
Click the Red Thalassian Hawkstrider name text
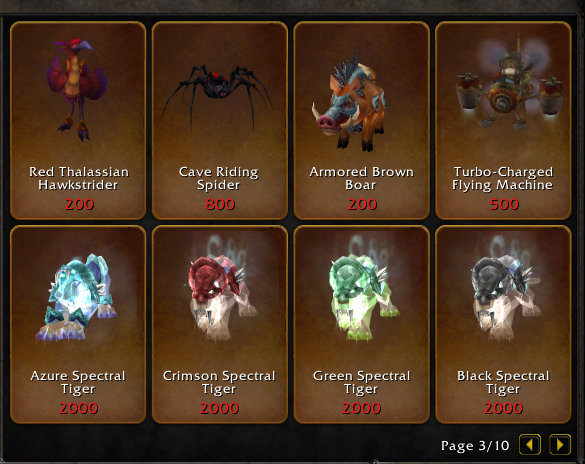tap(79, 178)
